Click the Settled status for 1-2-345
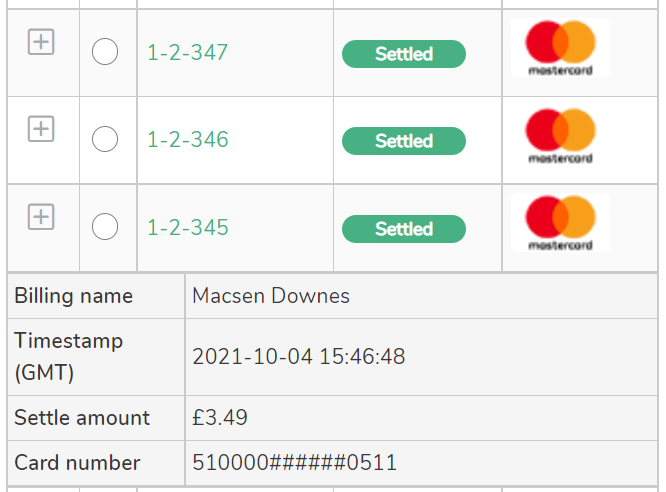Viewport: 666px width, 492px height. tap(404, 229)
